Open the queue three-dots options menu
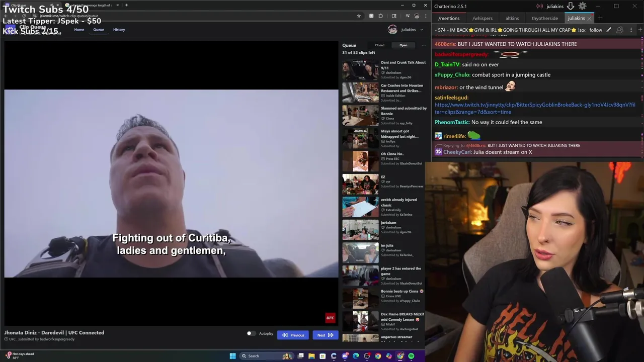This screenshot has width=644, height=362. click(424, 45)
